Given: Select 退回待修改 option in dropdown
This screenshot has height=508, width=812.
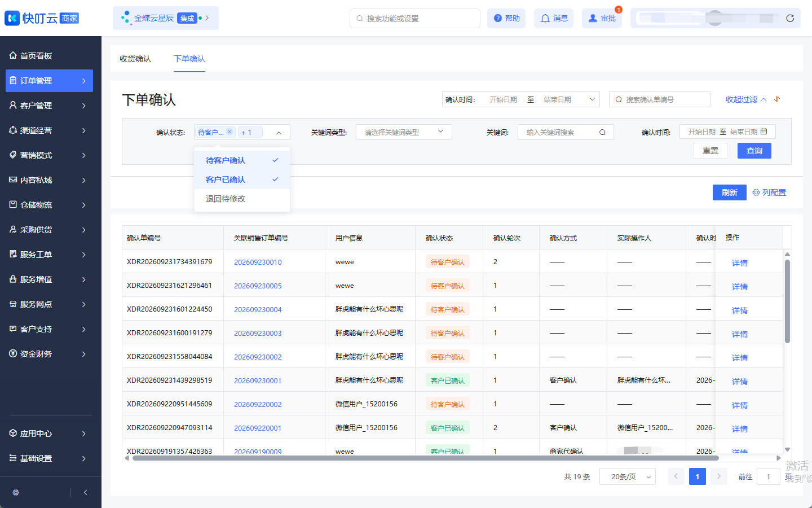Looking at the screenshot, I should coord(242,199).
